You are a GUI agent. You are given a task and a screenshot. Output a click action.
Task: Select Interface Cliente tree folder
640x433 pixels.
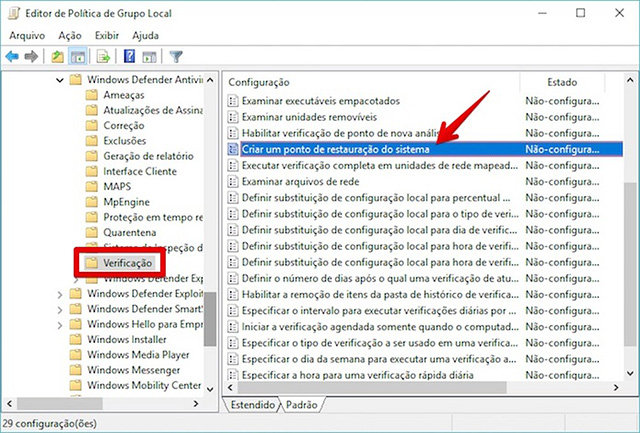coord(140,171)
